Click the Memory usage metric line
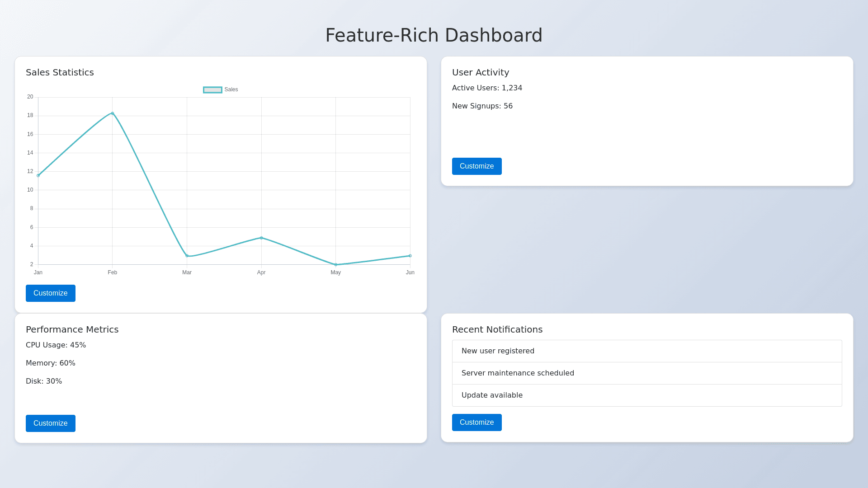 tap(50, 363)
